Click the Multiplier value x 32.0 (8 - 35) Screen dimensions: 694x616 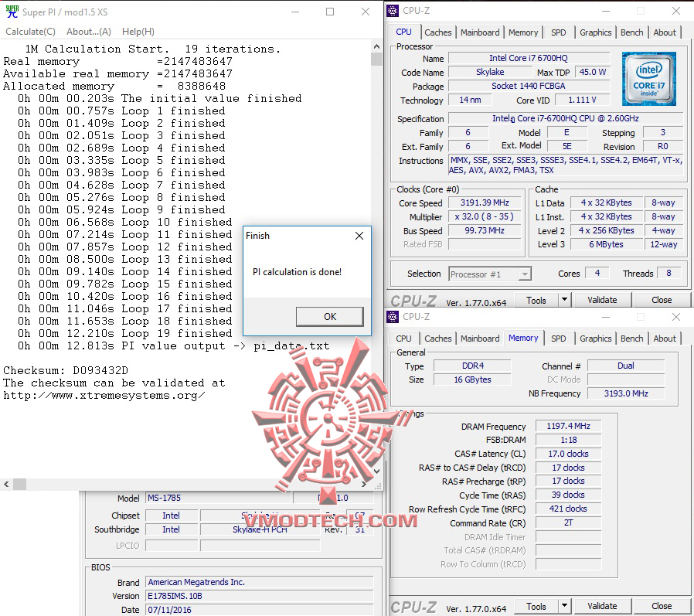(485, 217)
